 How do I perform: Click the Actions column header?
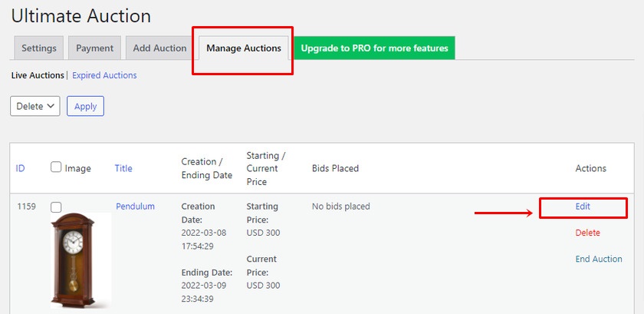click(590, 168)
